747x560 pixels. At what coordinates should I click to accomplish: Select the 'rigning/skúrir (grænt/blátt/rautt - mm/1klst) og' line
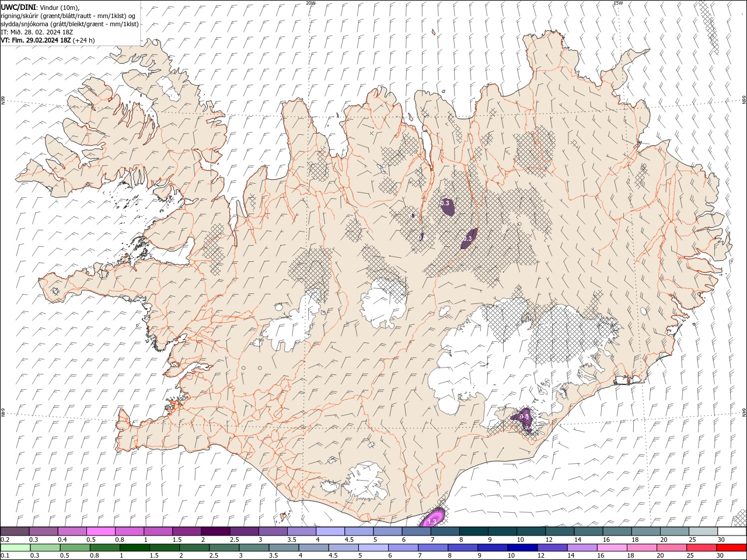69,15
